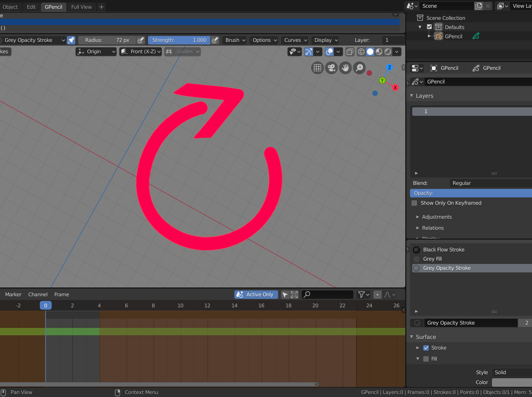Click the Strength slider field
This screenshot has width=532, height=397.
tap(179, 40)
